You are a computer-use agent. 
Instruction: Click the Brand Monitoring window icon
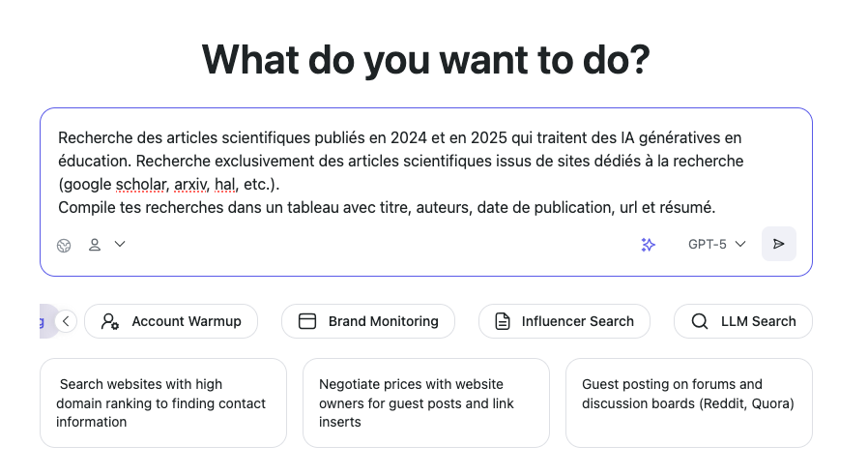click(x=307, y=321)
